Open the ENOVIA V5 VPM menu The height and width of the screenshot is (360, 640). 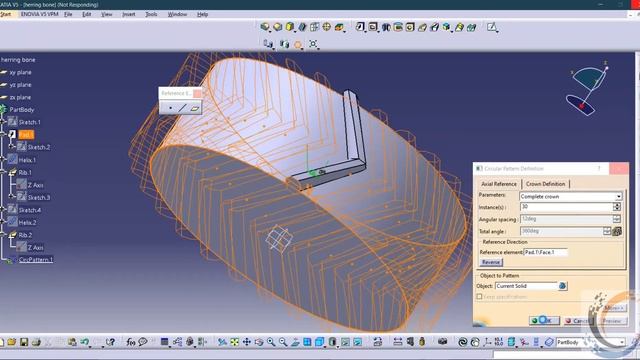click(x=40, y=14)
